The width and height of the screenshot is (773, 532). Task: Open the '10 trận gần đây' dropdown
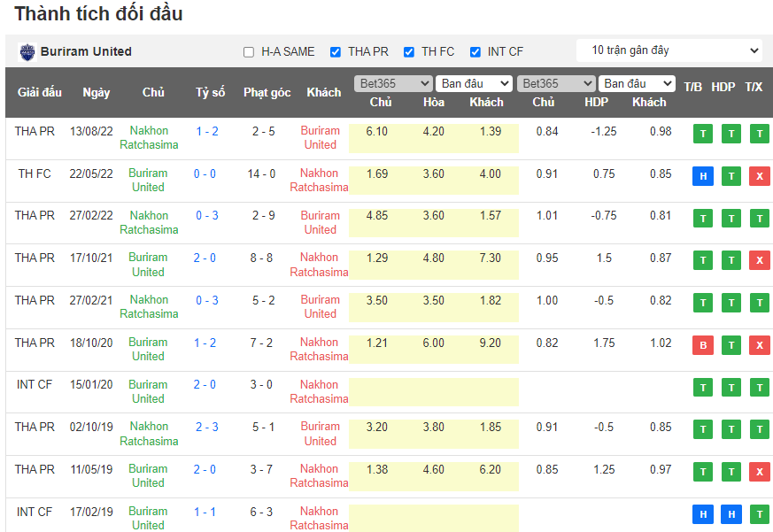tap(669, 50)
